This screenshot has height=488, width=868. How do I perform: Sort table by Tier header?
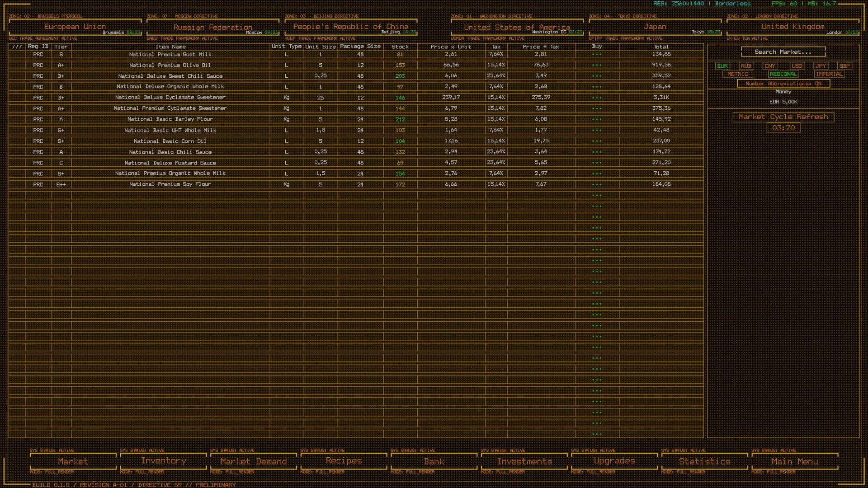tap(61, 47)
